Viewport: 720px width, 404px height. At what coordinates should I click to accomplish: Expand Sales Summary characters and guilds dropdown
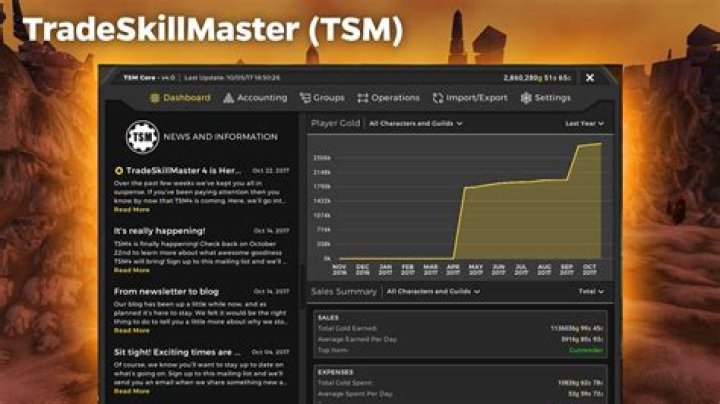pos(433,292)
